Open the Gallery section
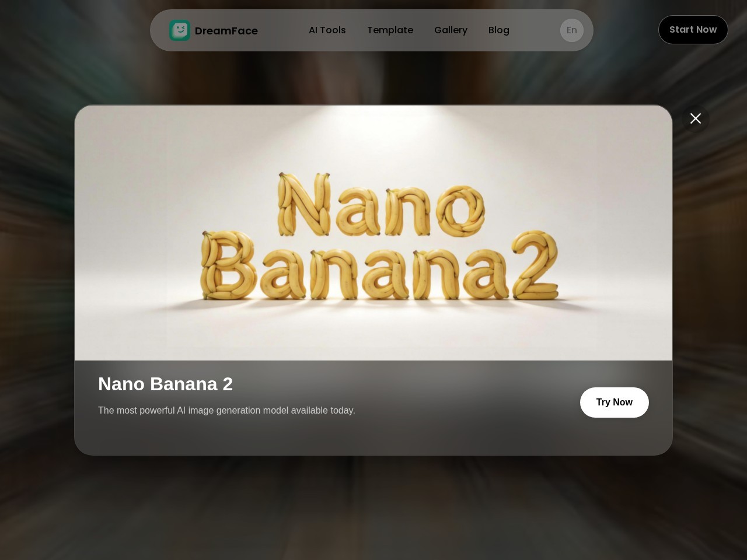The image size is (747, 560). (x=451, y=30)
